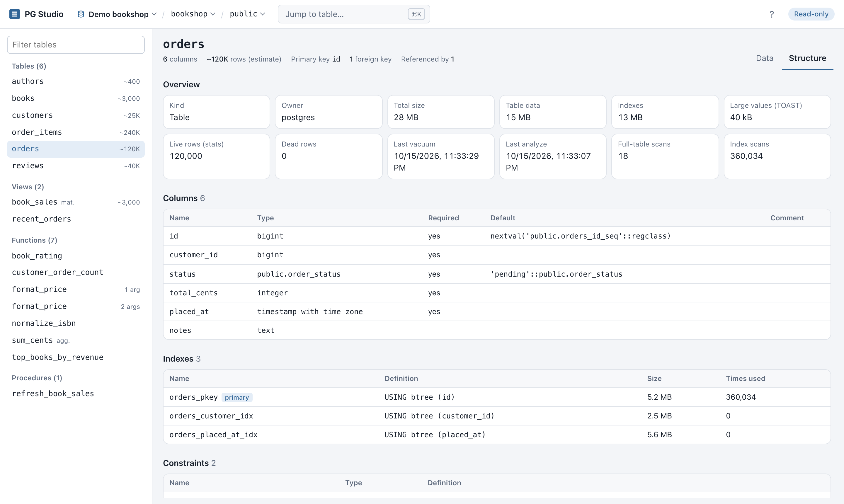Open the customer_order_count function
844x504 pixels.
pyautogui.click(x=76, y=273)
